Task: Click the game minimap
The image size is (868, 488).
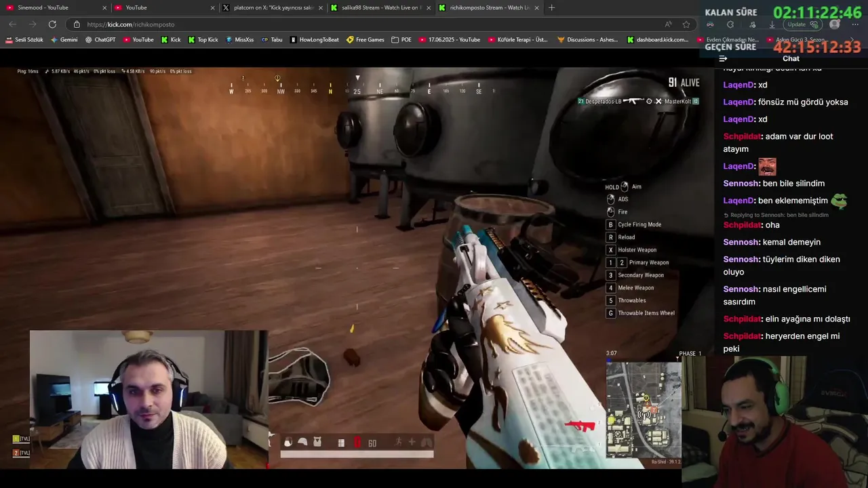Action: pyautogui.click(x=644, y=409)
